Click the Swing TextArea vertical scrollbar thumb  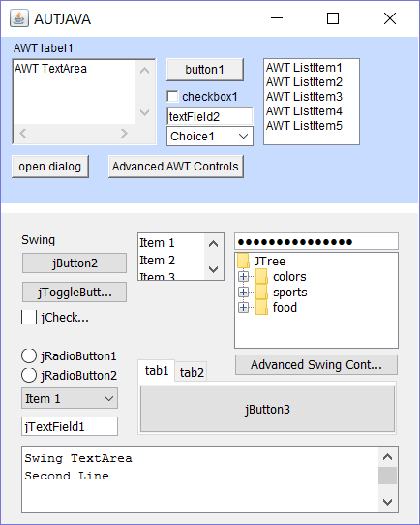[387, 476]
